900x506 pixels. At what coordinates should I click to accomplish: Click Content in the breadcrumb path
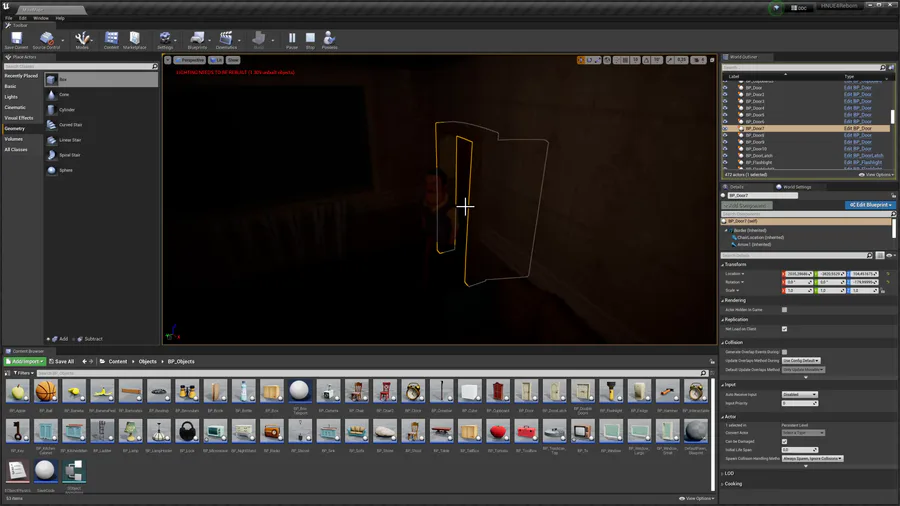[118, 361]
